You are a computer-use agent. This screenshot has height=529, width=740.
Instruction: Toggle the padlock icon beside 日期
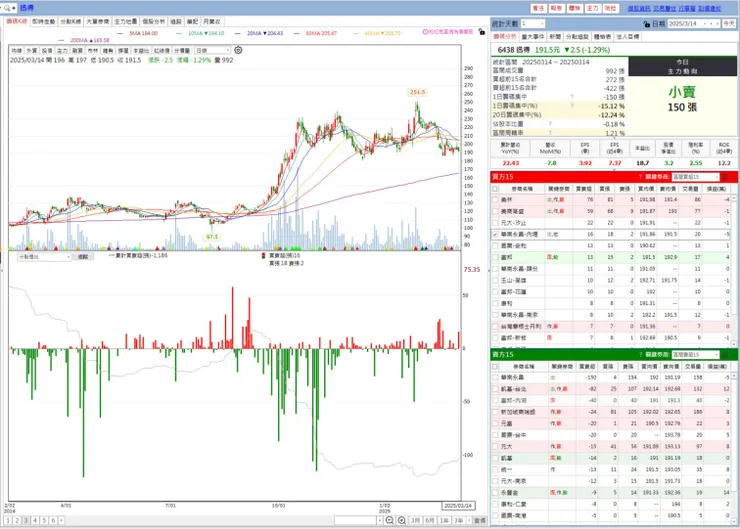click(x=647, y=24)
